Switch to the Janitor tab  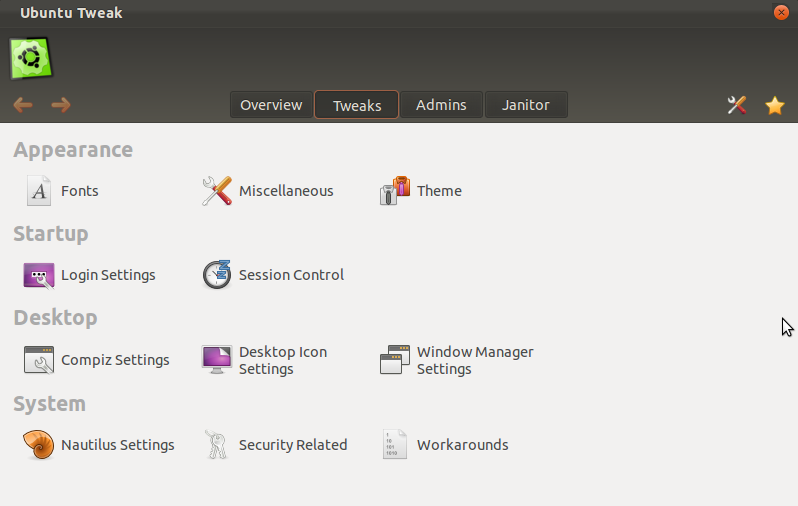pyautogui.click(x=526, y=105)
